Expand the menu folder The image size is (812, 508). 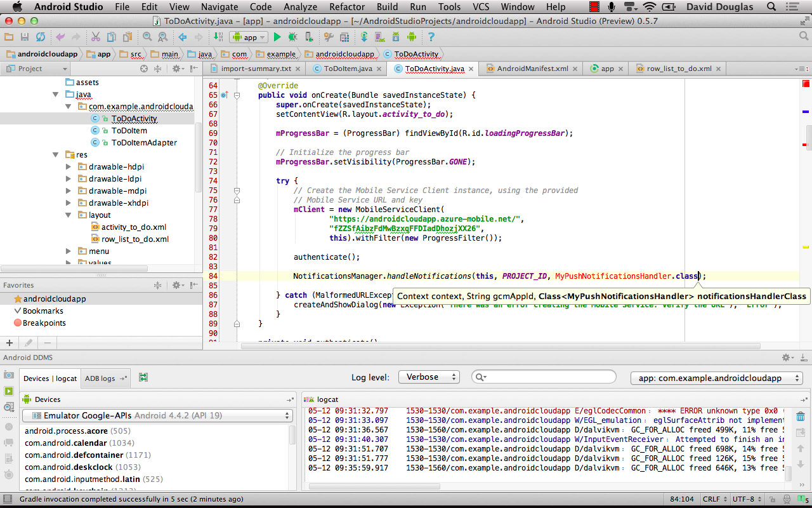[x=69, y=251]
